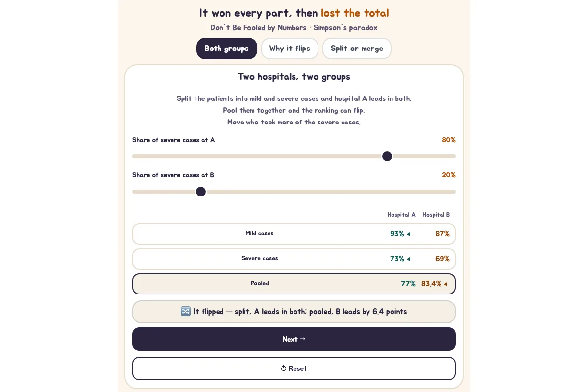588x392 pixels.
Task: Click the Share of severe cases at B slider handle
Action: [201, 192]
